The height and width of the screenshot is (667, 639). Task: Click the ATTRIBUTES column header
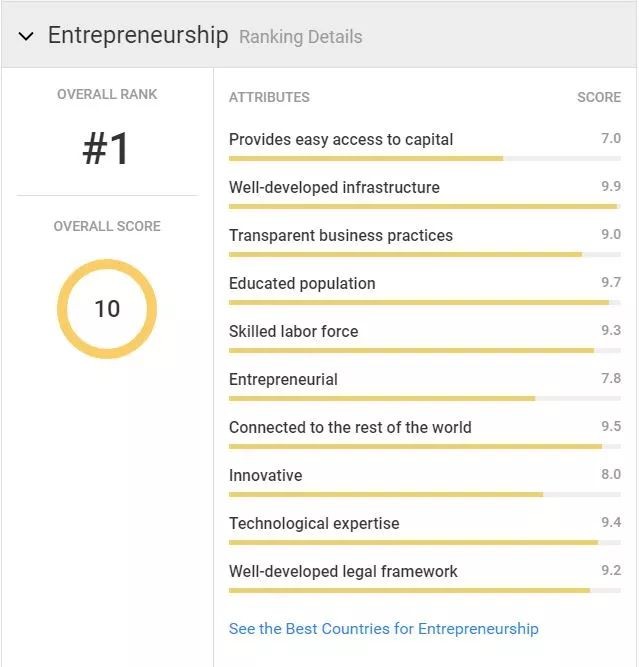pos(269,97)
